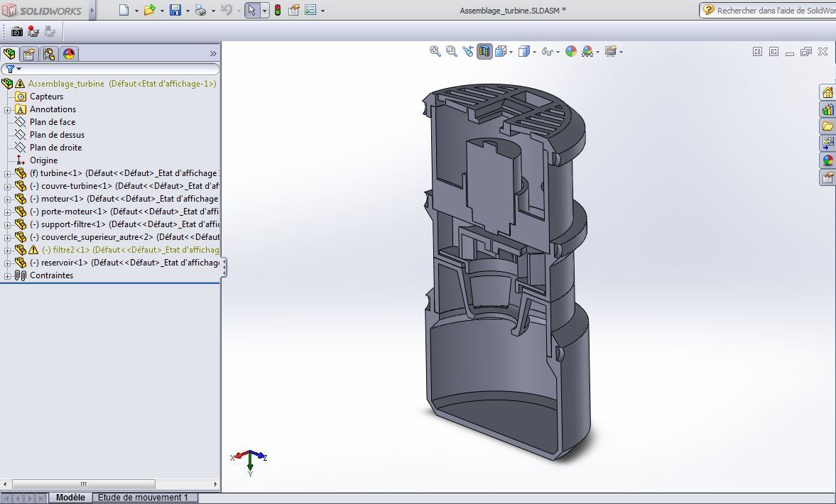Click the Appearances sphere in the heads-up toolbar
This screenshot has width=836, height=504.
(x=571, y=51)
